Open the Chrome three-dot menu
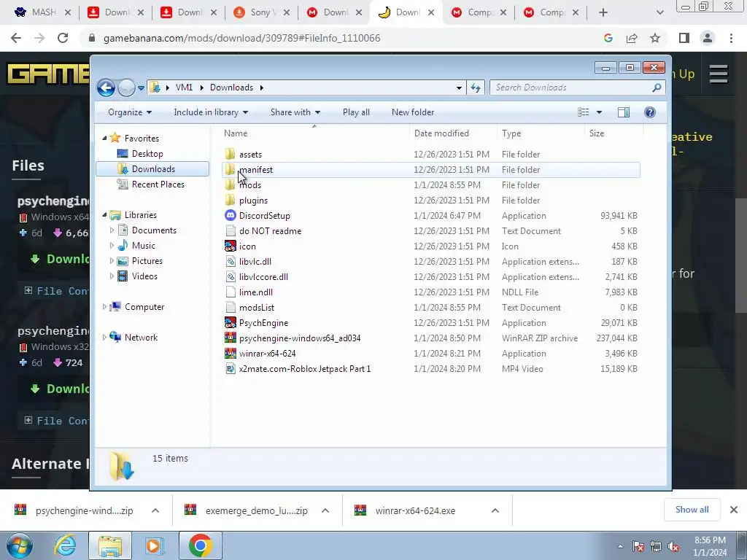 point(731,38)
